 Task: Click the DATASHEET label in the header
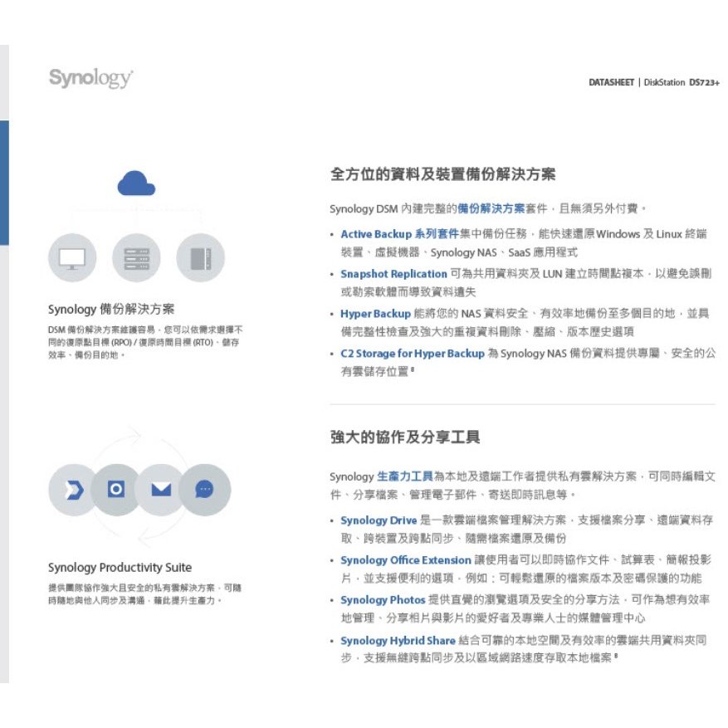click(x=611, y=83)
